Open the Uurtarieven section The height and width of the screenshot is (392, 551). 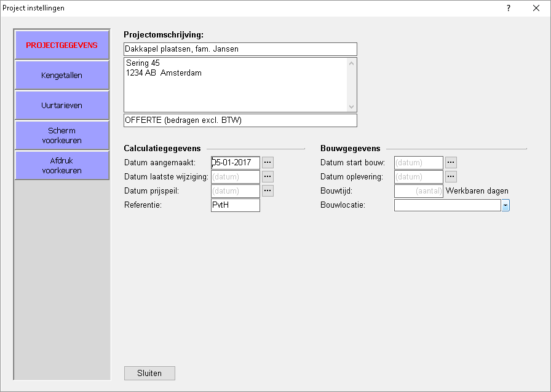(x=61, y=106)
